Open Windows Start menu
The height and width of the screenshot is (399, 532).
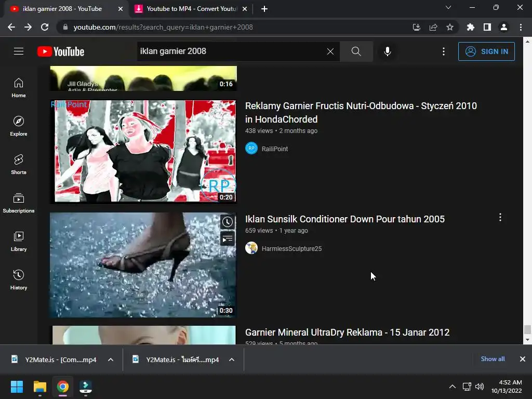click(17, 387)
